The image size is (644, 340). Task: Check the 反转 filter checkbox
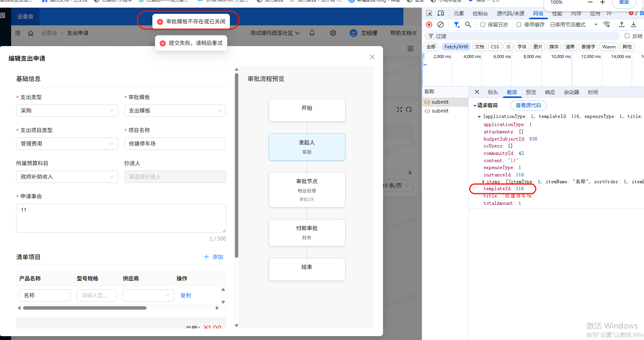pyautogui.click(x=627, y=36)
